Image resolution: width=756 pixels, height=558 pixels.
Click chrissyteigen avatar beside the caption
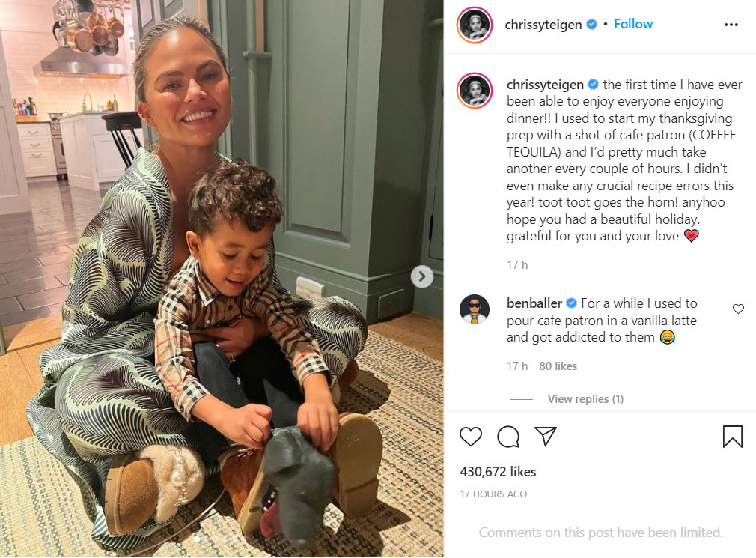[475, 91]
